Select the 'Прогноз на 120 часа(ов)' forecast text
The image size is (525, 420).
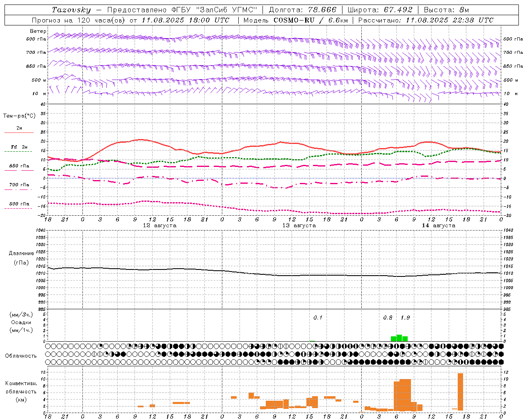click(79, 20)
